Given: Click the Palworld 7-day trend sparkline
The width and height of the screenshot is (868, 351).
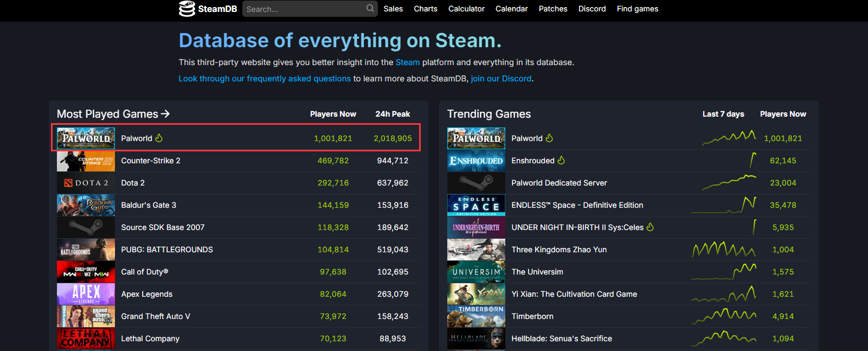Looking at the screenshot, I should coord(729,138).
